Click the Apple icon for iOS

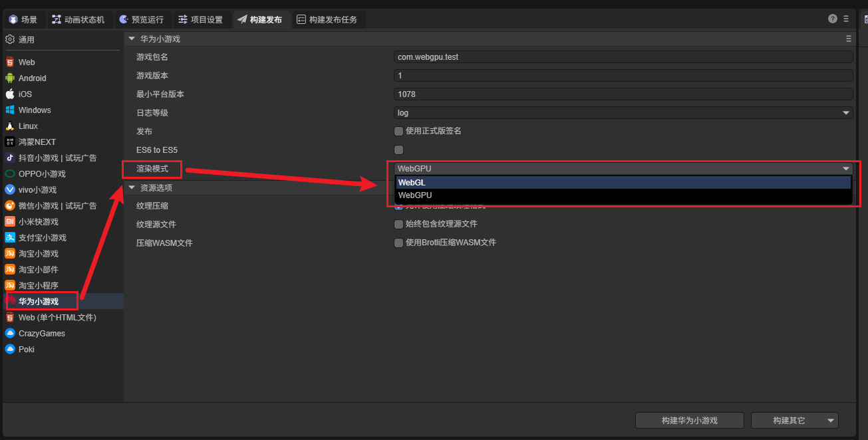pos(10,94)
